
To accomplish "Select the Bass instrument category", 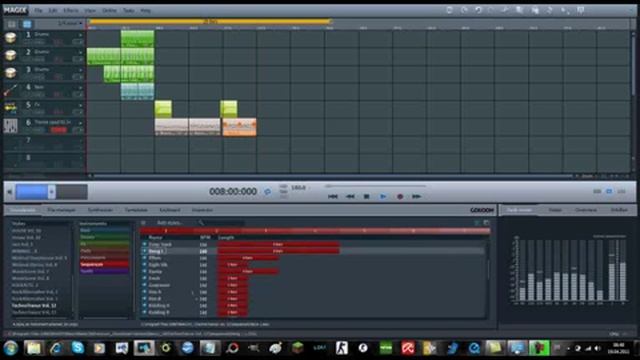I will (104, 230).
